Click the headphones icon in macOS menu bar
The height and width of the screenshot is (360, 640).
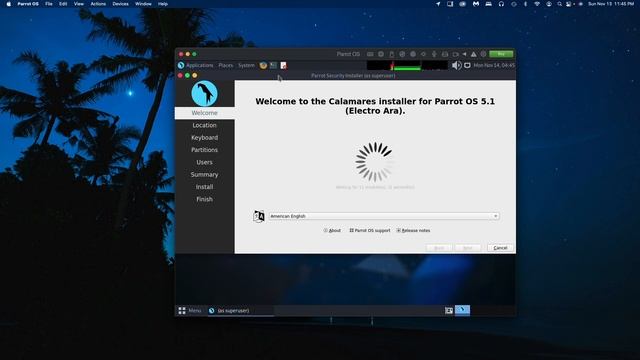coord(501,4)
